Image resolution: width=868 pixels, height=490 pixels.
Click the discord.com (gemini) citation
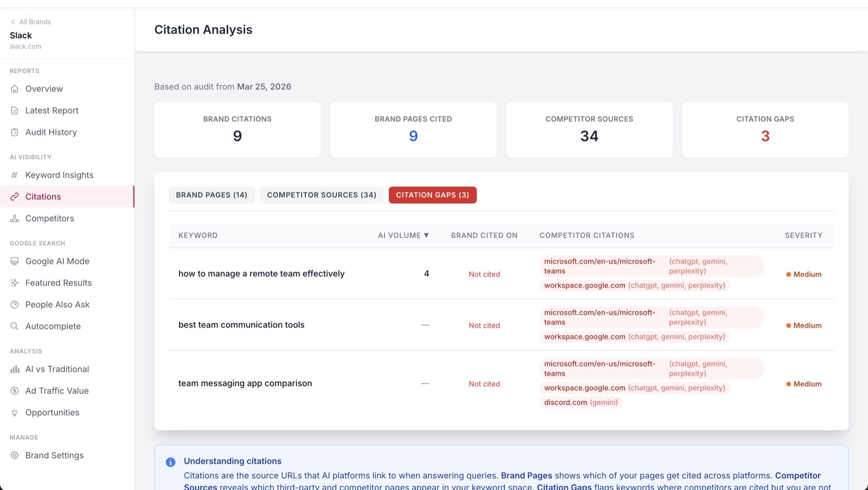click(x=581, y=402)
